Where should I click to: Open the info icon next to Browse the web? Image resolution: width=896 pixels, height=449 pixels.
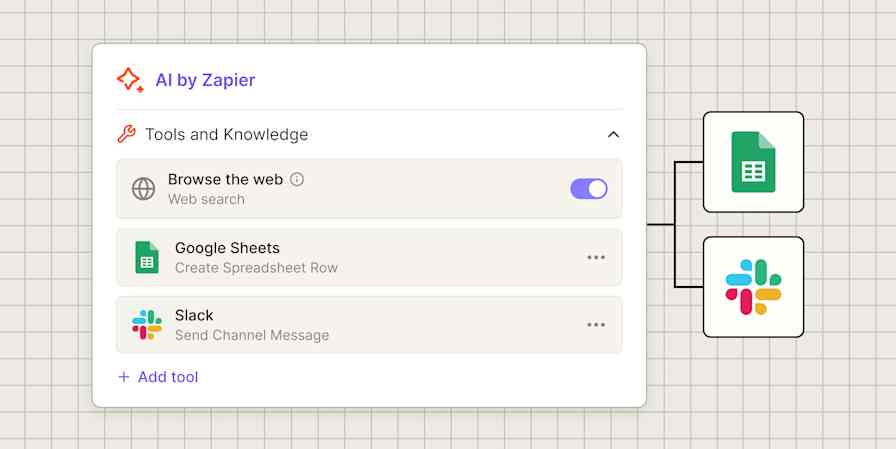(x=297, y=179)
